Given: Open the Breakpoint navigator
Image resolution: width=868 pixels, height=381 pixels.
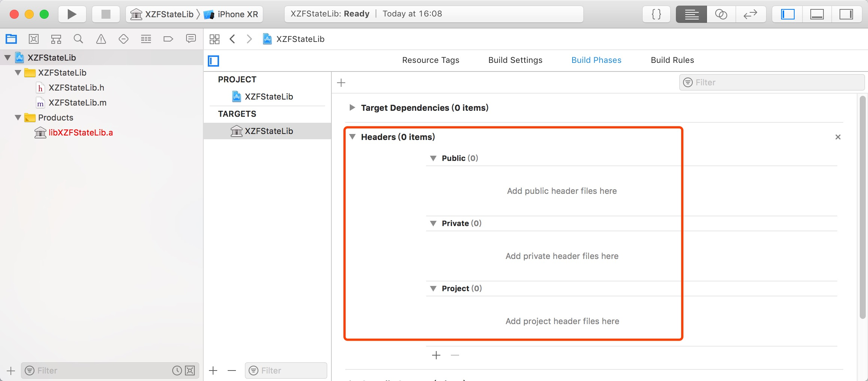Looking at the screenshot, I should [168, 39].
